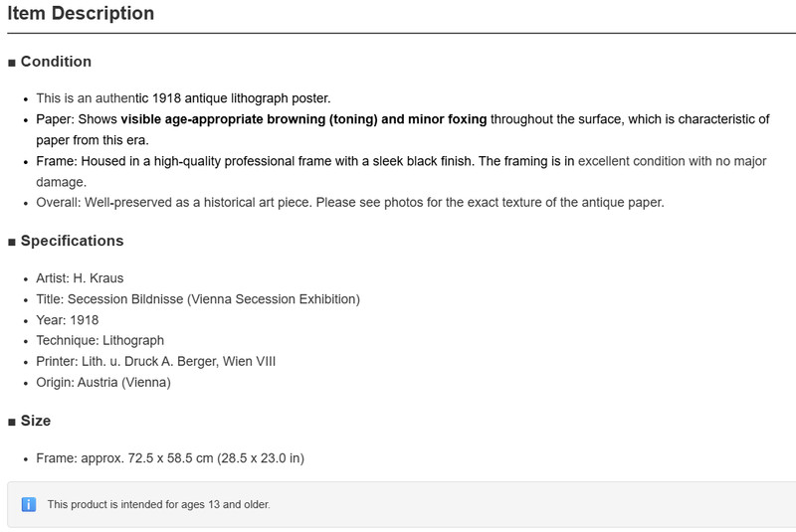Image resolution: width=796 pixels, height=532 pixels.
Task: Click the square bullet before Specifications
Action: (x=12, y=243)
